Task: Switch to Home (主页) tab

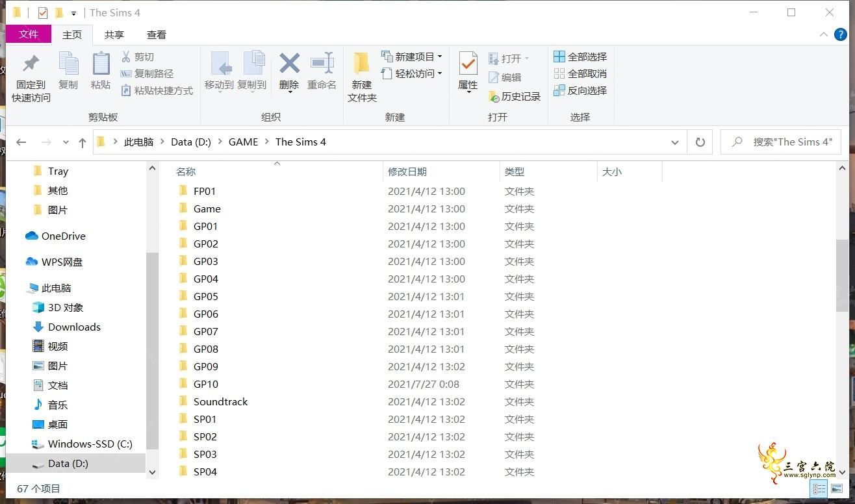Action: [72, 35]
